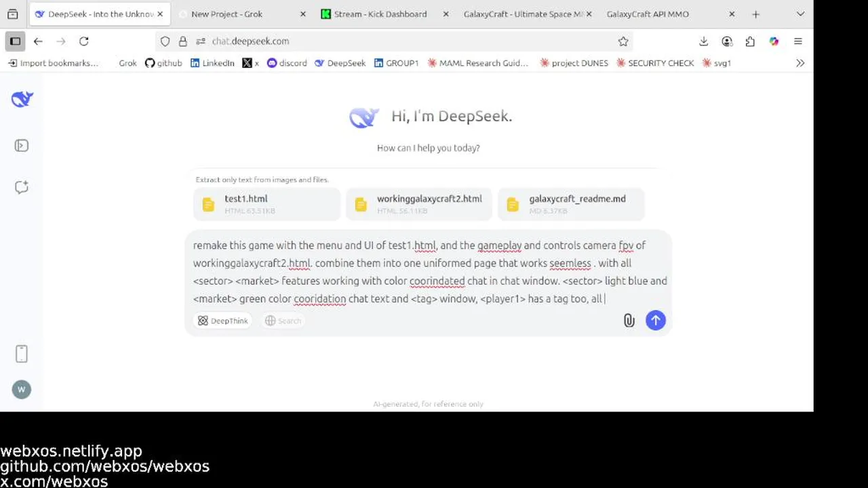Bookmark page with the star icon
The image size is (868, 488).
coord(623,41)
